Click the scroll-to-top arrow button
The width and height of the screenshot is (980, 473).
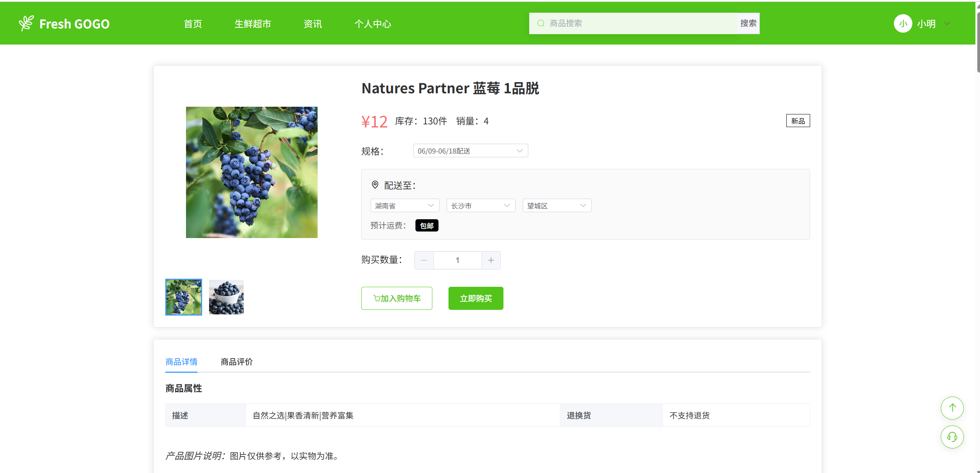pos(952,408)
